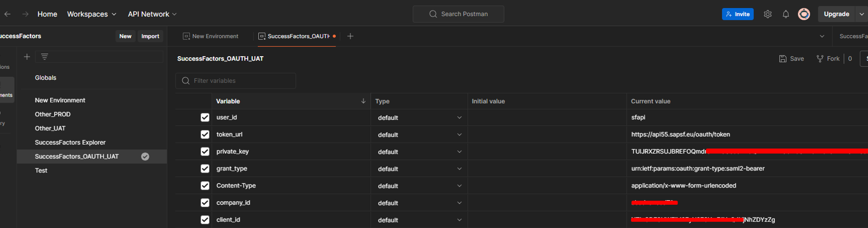Open a new tab with plus icon
The image size is (868, 228).
(350, 36)
